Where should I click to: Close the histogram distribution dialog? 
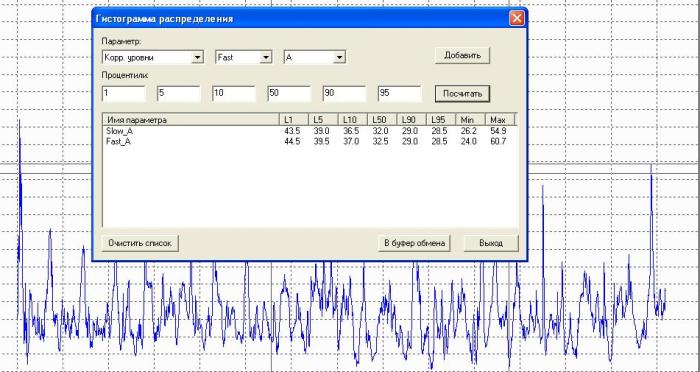click(x=517, y=18)
